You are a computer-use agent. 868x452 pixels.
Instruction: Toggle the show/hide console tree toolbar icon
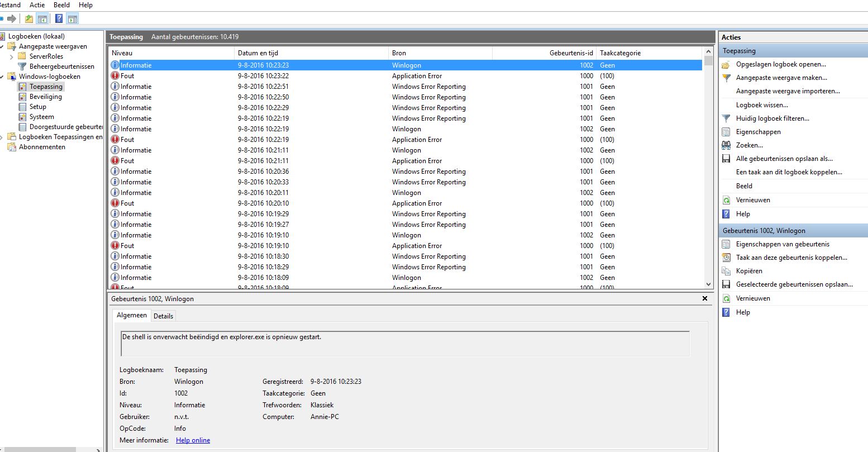pos(42,19)
